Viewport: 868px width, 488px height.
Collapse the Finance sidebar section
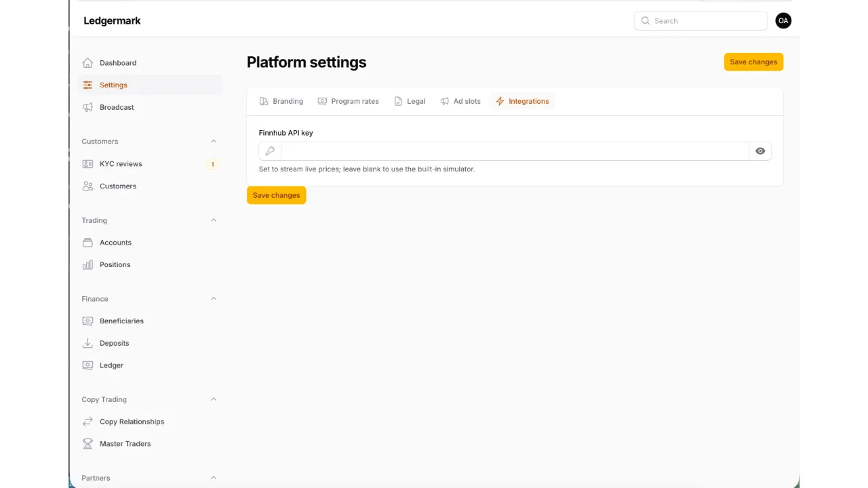tap(214, 299)
